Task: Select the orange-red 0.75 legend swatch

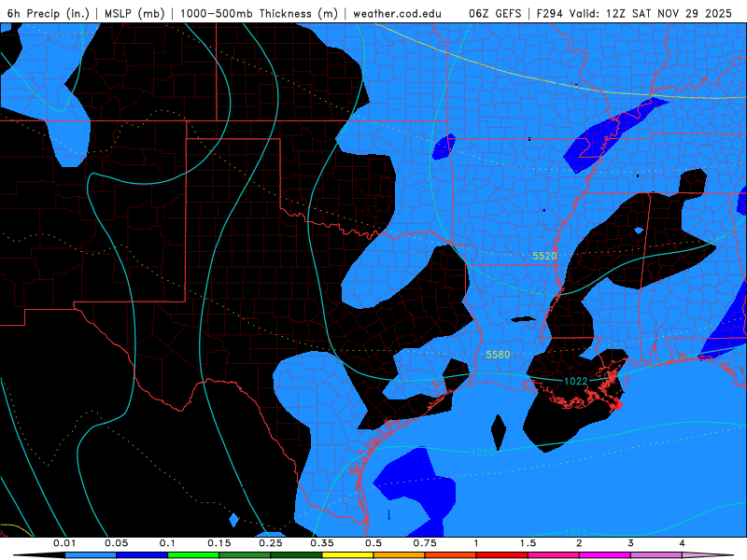Action: [x=451, y=555]
